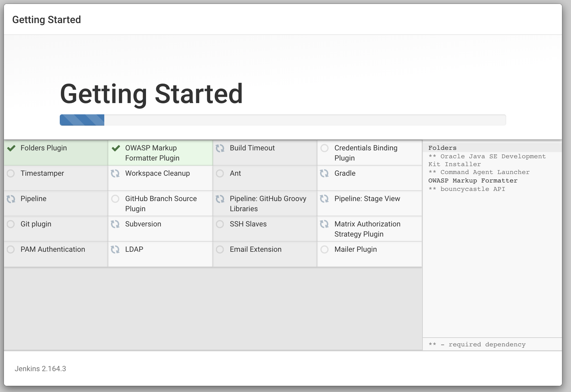Screen dimensions: 571x392
Task: Click the green checkmark beside Folders Plugin
Action: [x=11, y=148]
